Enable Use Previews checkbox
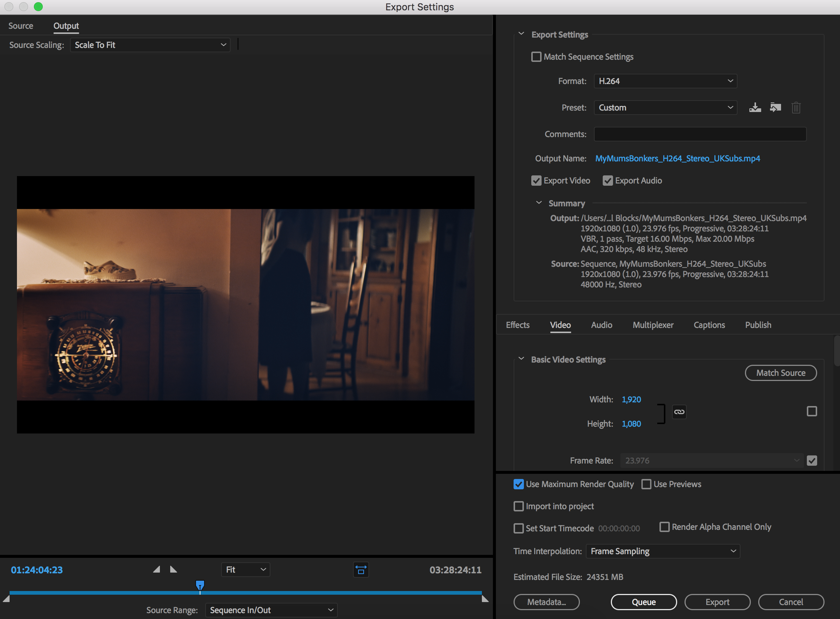Image resolution: width=840 pixels, height=619 pixels. coord(646,484)
